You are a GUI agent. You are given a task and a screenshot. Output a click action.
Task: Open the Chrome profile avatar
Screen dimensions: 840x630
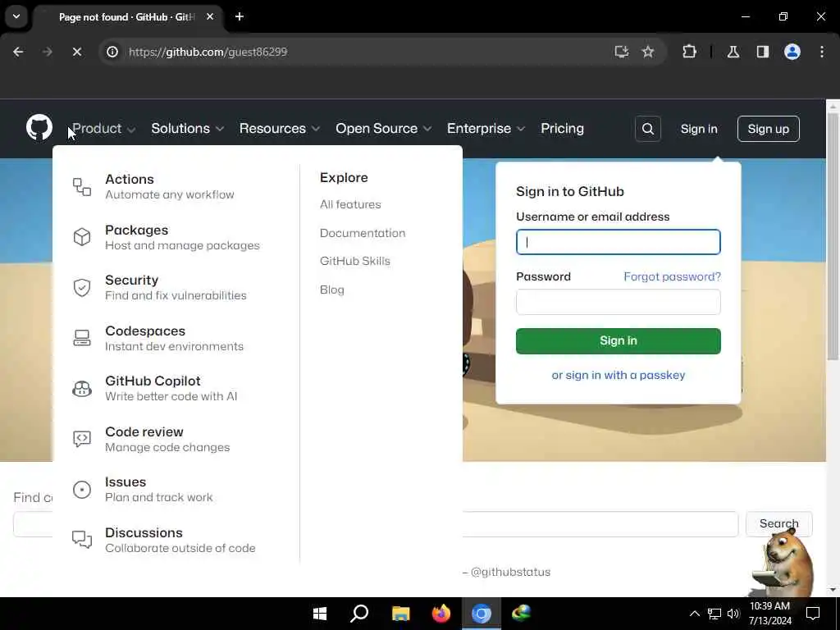[792, 52]
